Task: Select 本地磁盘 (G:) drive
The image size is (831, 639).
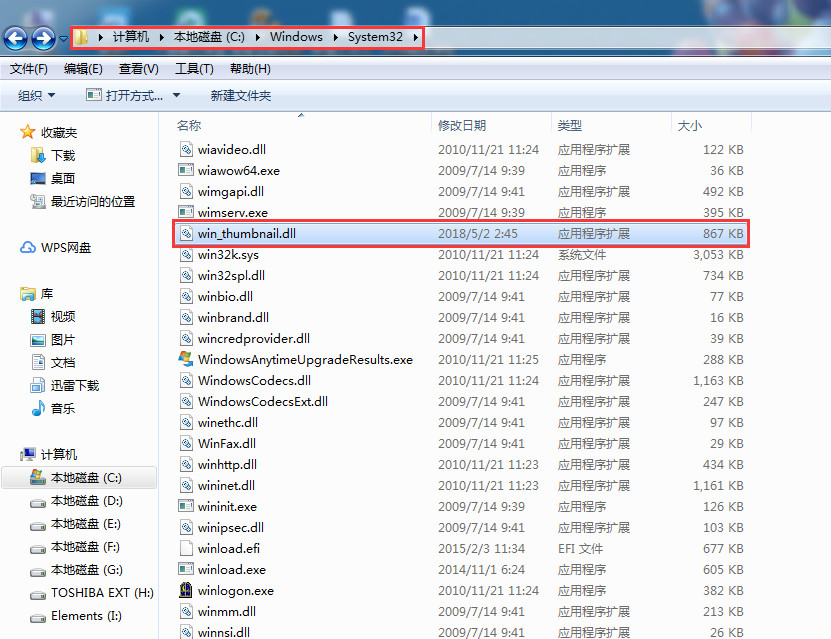Action: 76,570
